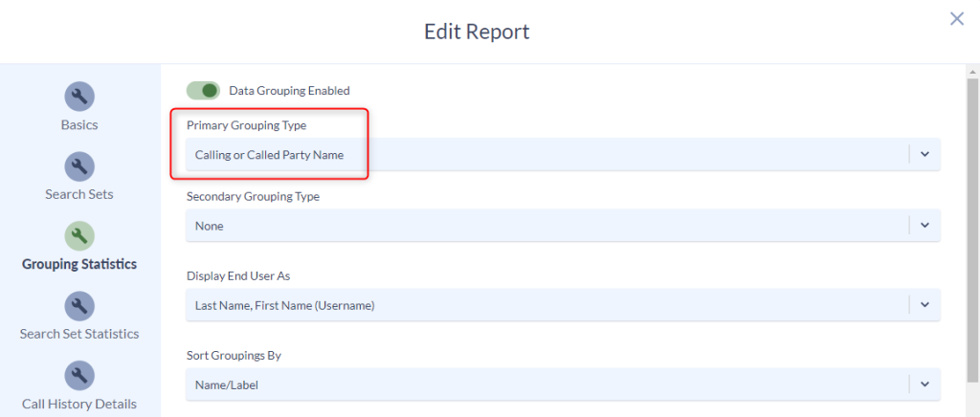The width and height of the screenshot is (980, 417).
Task: Expand the Primary Grouping Type chevron
Action: pyautogui.click(x=925, y=154)
